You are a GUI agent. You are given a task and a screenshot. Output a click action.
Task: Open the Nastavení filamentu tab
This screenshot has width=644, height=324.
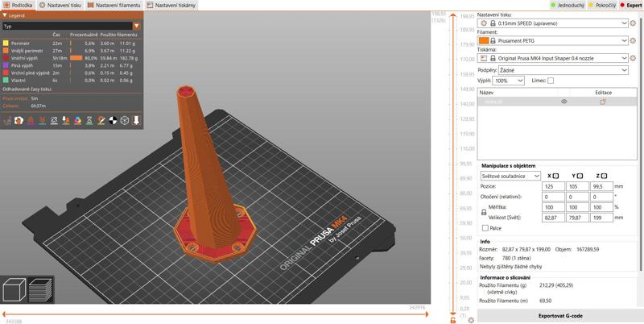pos(114,6)
